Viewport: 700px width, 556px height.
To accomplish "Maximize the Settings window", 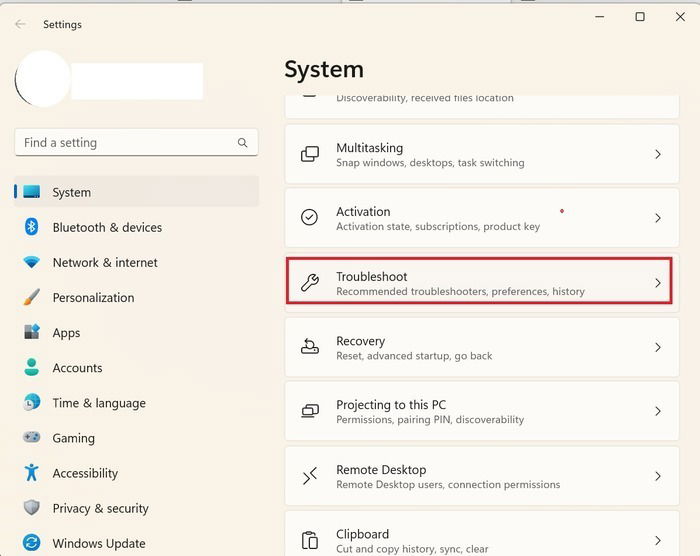I will point(640,17).
